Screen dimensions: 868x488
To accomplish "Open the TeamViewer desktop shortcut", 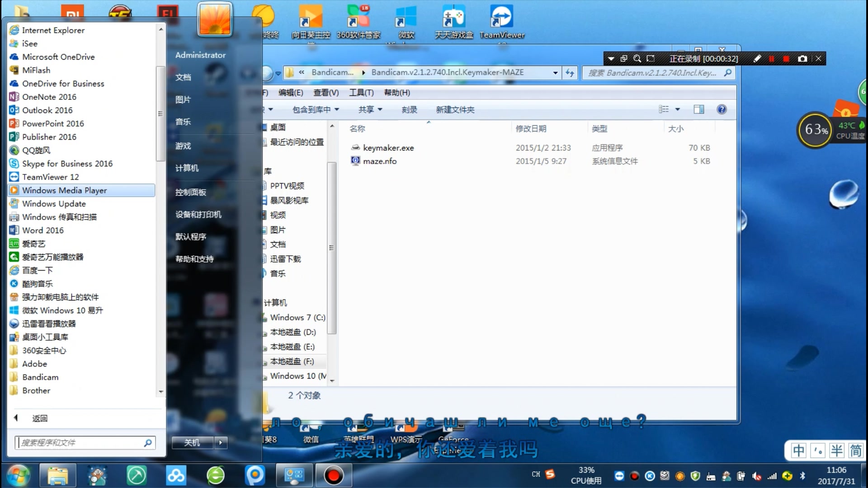I will pos(502,22).
